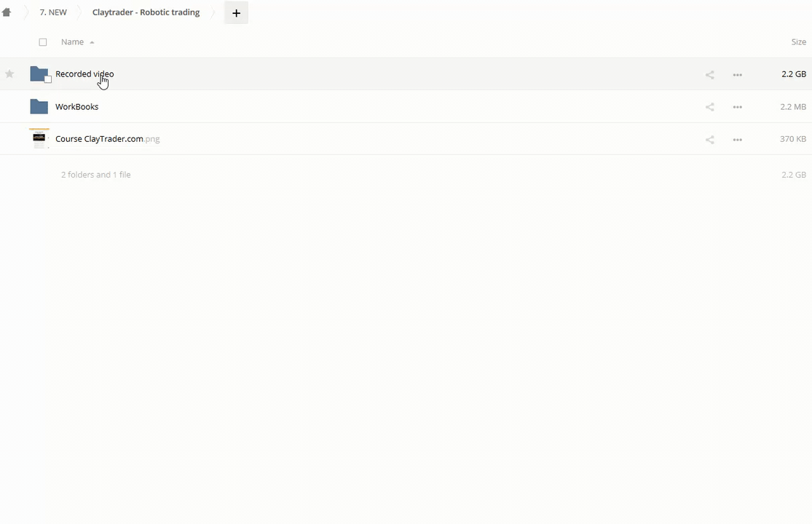The width and height of the screenshot is (812, 524).
Task: Go to the Home root folder icon
Action: point(7,12)
